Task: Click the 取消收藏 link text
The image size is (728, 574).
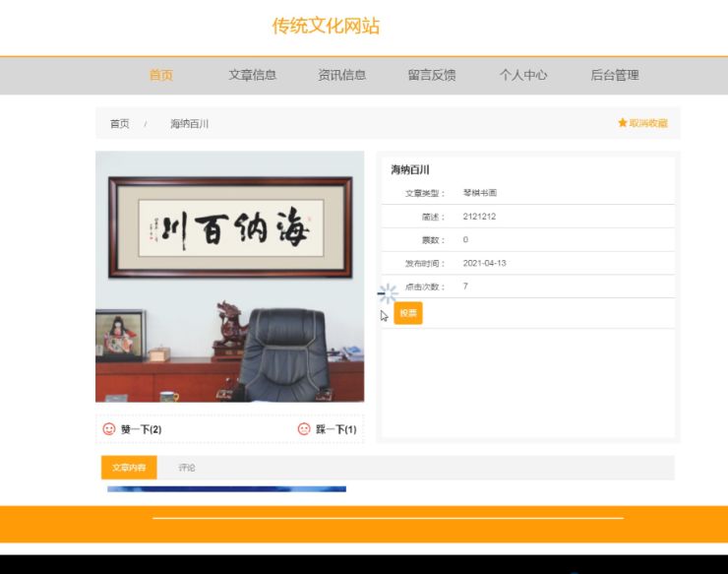Action: 648,123
